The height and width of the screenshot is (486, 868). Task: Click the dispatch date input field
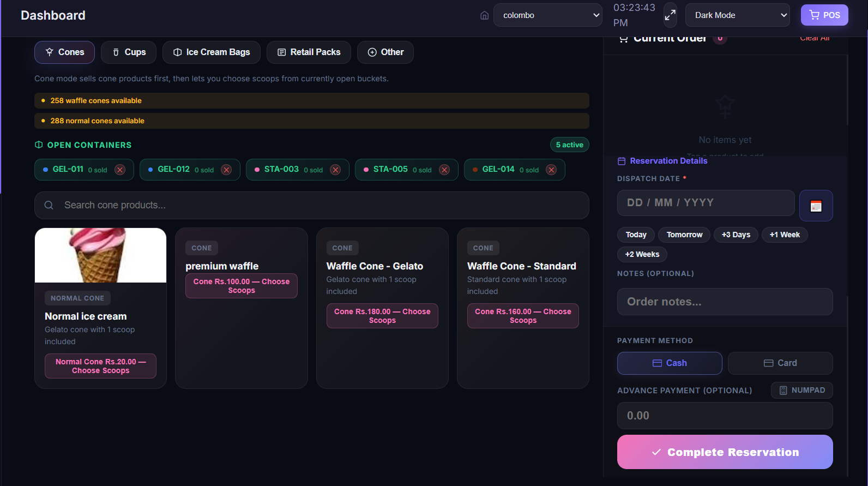[x=706, y=203]
